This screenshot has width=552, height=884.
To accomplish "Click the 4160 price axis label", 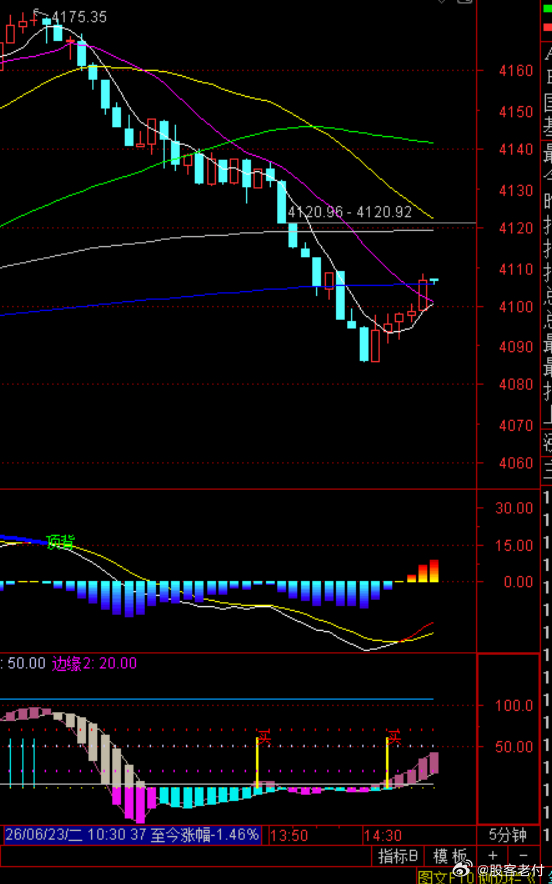I will point(514,71).
